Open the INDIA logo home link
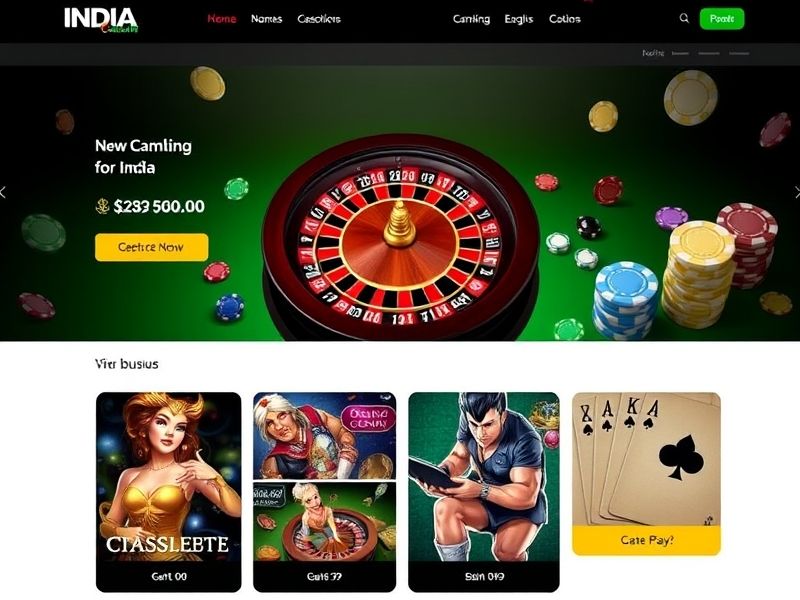 pos(101,20)
